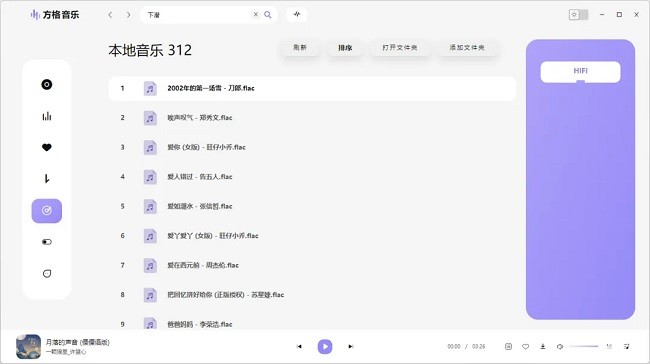
Task: Click the 本地音乐 312 heading
Action: (150, 50)
